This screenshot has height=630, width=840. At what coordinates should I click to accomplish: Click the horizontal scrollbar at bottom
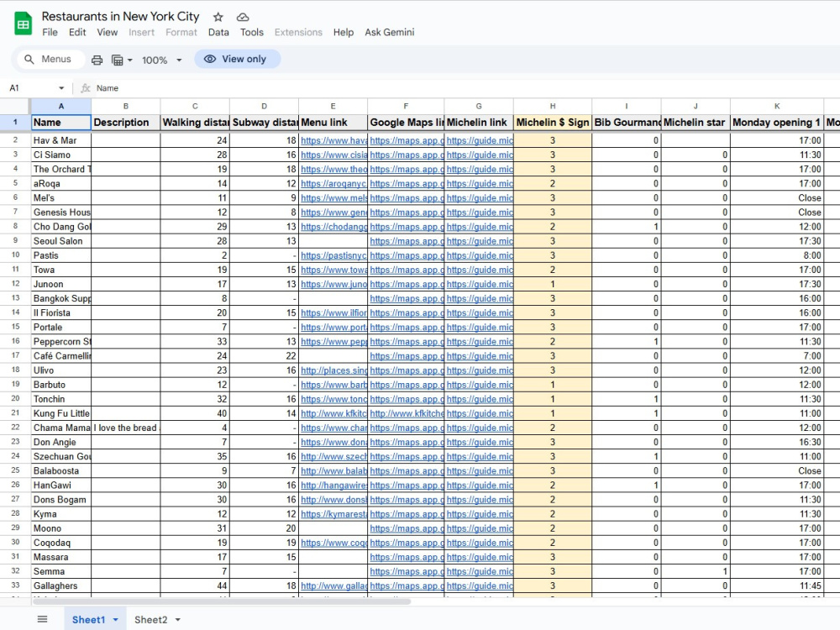[221, 601]
